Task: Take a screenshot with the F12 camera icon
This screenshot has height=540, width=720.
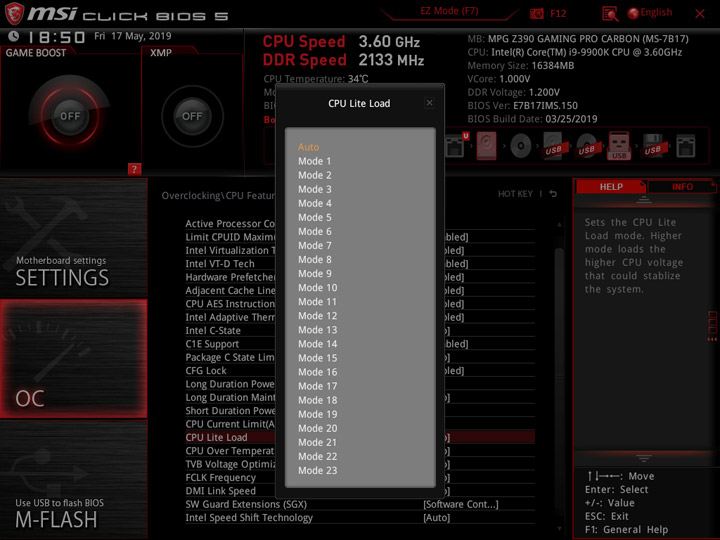Action: (537, 13)
